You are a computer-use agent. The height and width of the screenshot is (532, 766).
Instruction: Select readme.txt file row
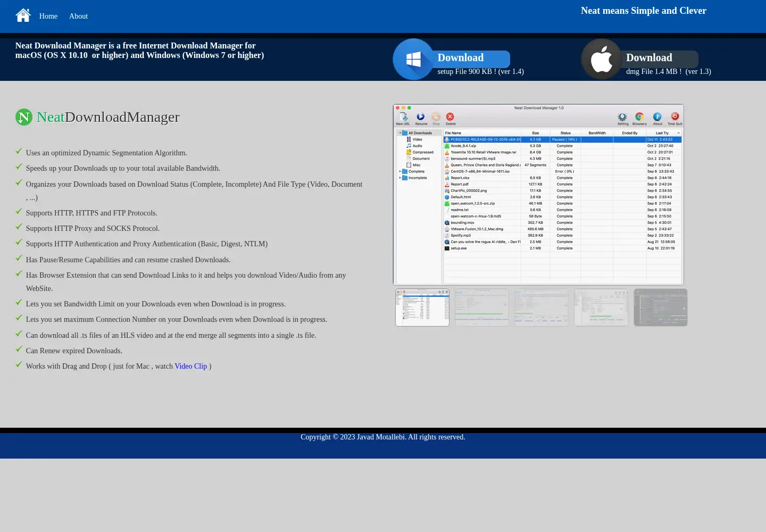pos(563,210)
